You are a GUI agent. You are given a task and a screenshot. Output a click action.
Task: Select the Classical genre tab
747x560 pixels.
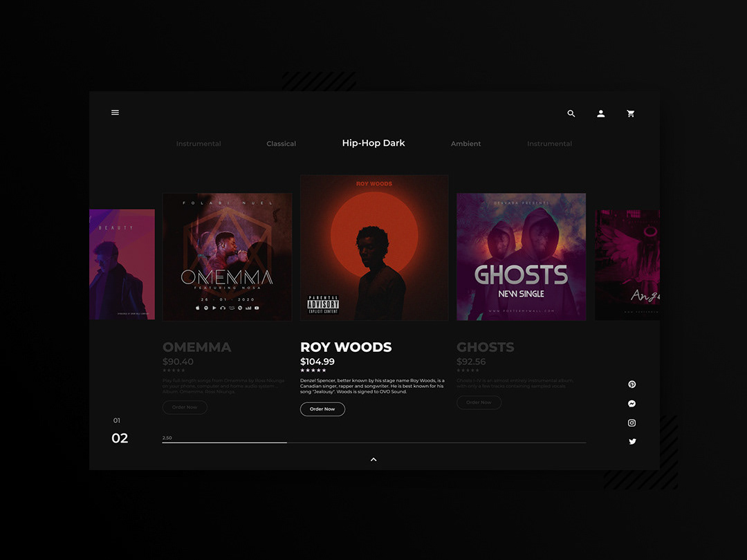(x=281, y=143)
